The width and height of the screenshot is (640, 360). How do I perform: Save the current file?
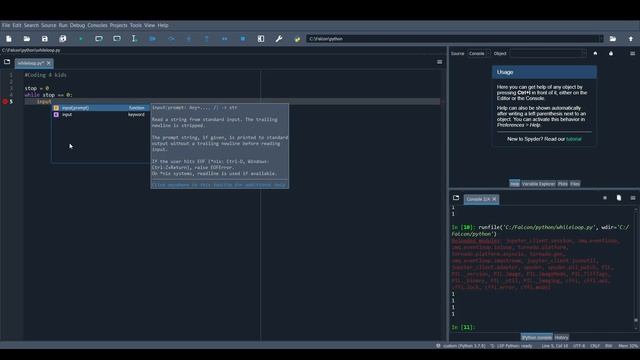coord(44,39)
